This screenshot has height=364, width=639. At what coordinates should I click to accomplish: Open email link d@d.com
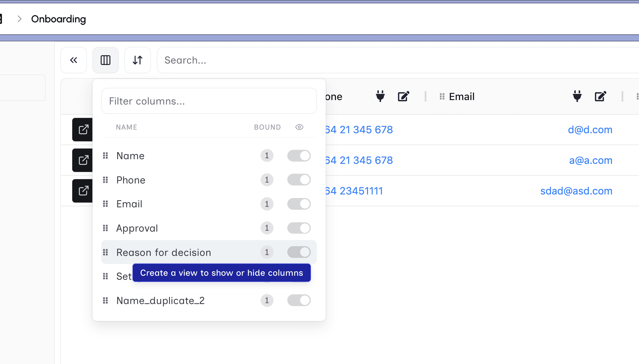tap(590, 130)
